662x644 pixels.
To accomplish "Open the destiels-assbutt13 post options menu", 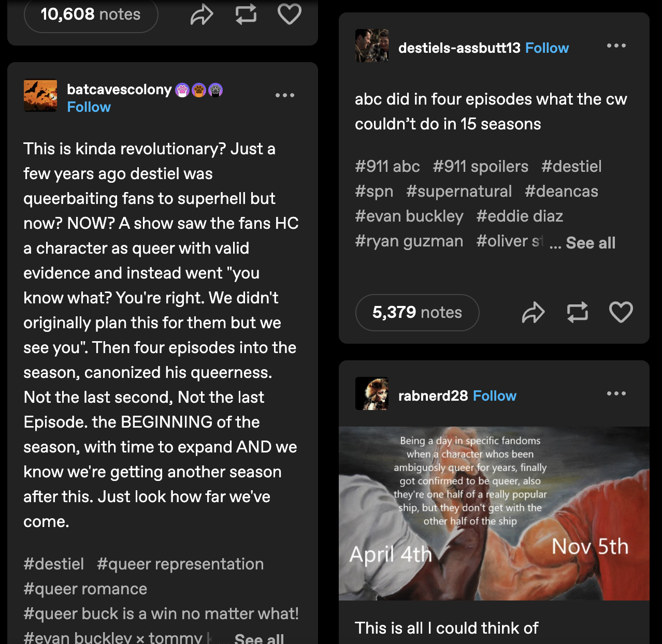I will (x=616, y=46).
